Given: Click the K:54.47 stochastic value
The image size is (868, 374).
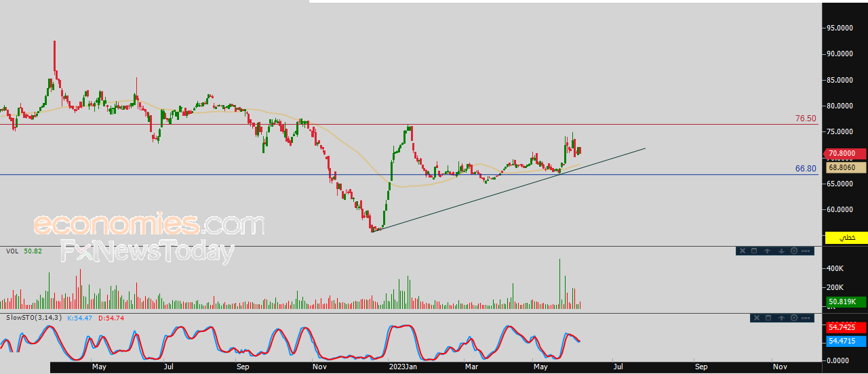Looking at the screenshot, I should (79, 318).
